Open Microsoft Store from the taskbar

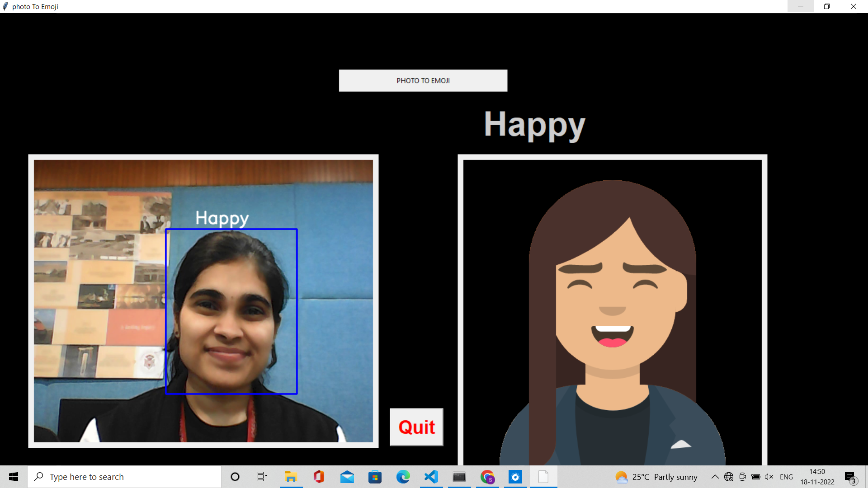[375, 476]
